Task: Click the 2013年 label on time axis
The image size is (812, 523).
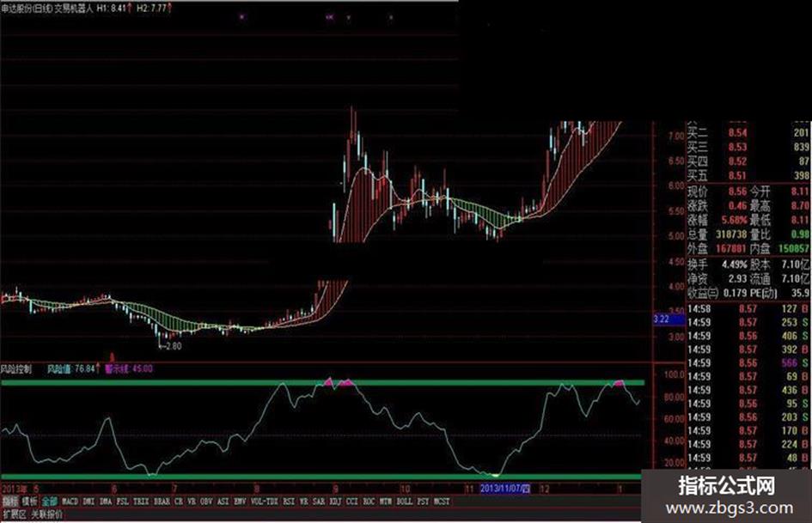Action: point(15,489)
